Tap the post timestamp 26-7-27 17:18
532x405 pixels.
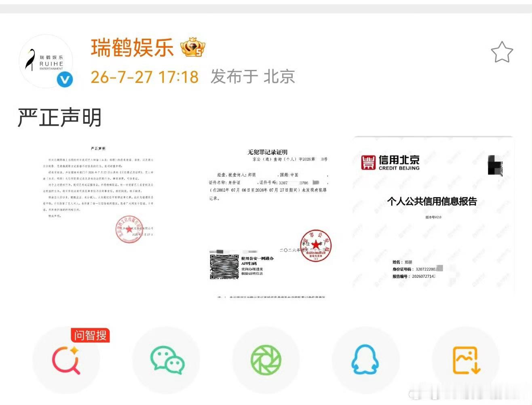click(145, 77)
